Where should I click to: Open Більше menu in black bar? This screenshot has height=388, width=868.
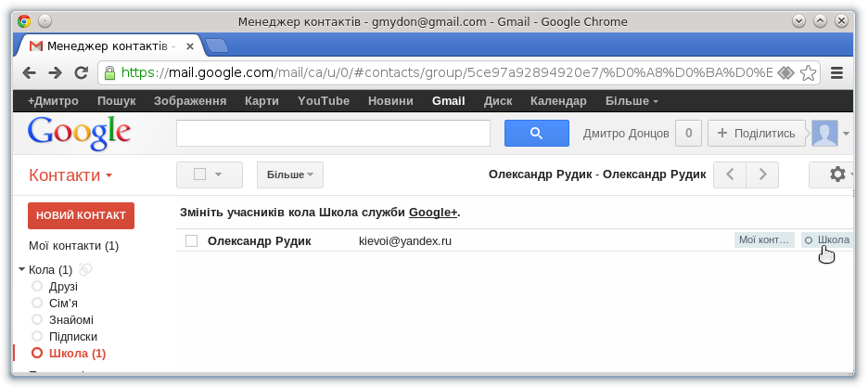click(632, 101)
